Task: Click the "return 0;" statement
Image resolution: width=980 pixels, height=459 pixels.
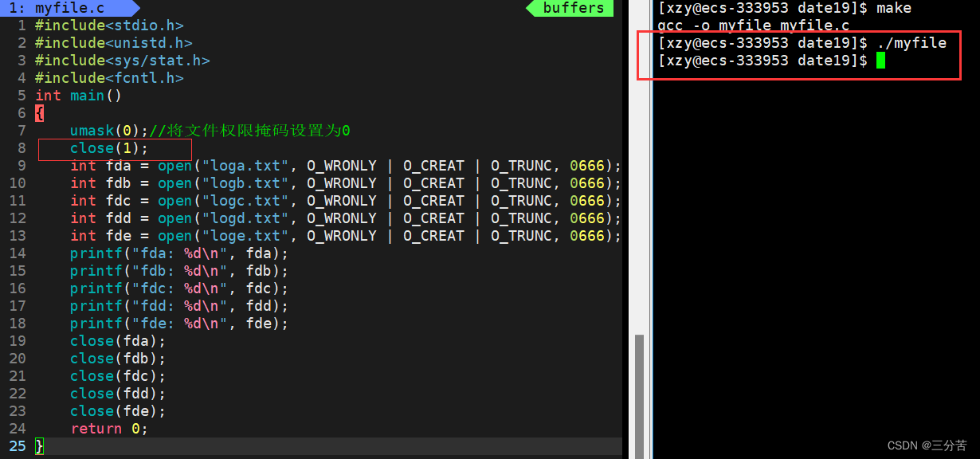Action: pyautogui.click(x=109, y=429)
